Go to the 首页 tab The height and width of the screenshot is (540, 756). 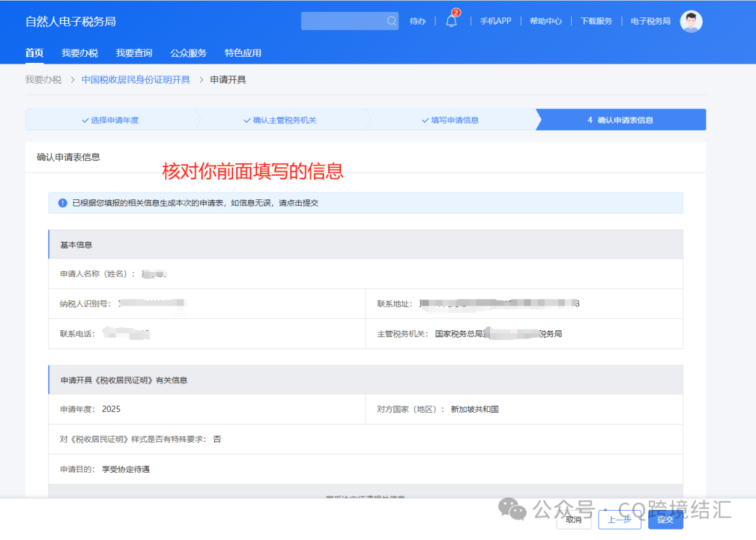pos(34,52)
